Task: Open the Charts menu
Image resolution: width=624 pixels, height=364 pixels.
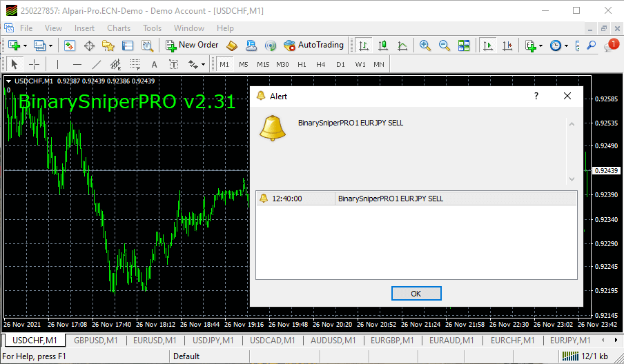Action: (x=119, y=28)
